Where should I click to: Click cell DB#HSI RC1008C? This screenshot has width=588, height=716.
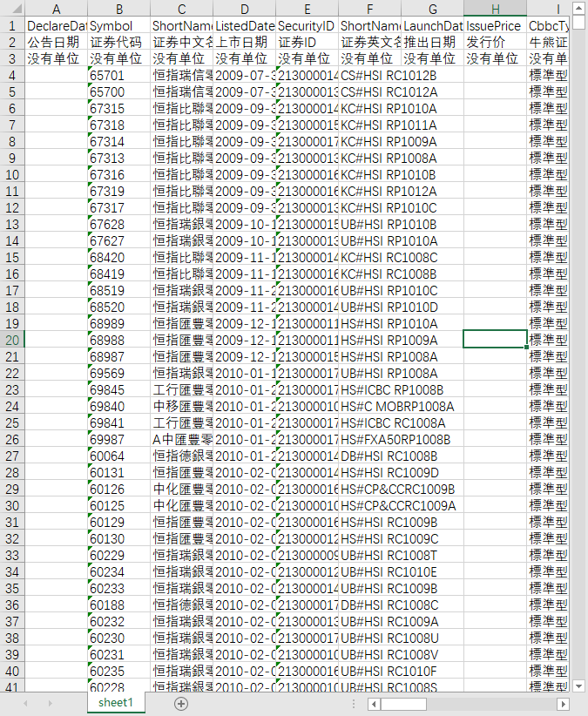coord(389,605)
